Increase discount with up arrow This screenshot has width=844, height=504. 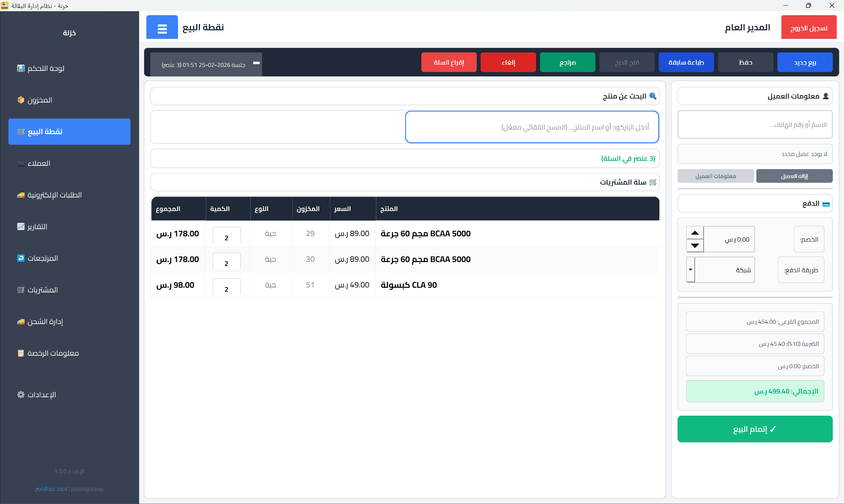(695, 233)
